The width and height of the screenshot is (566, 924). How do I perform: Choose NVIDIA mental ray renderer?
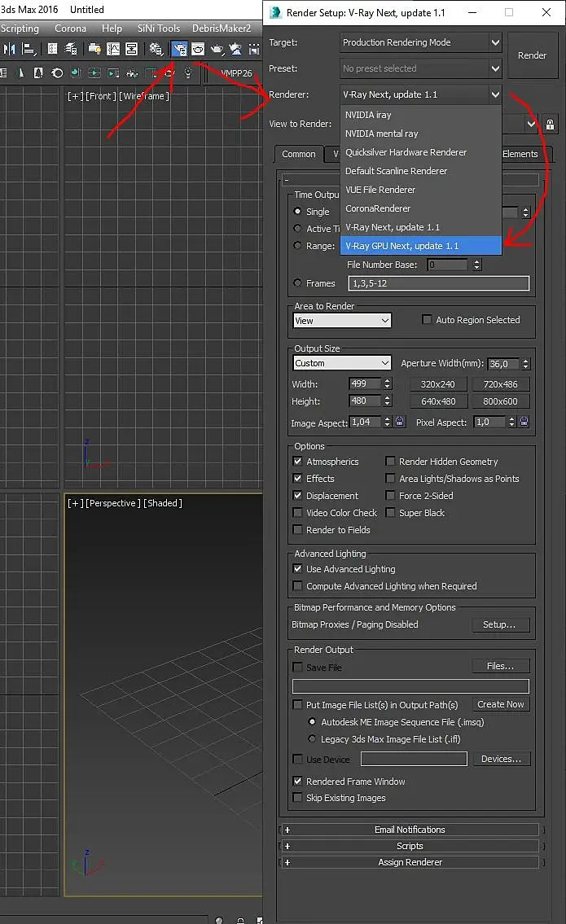(421, 134)
